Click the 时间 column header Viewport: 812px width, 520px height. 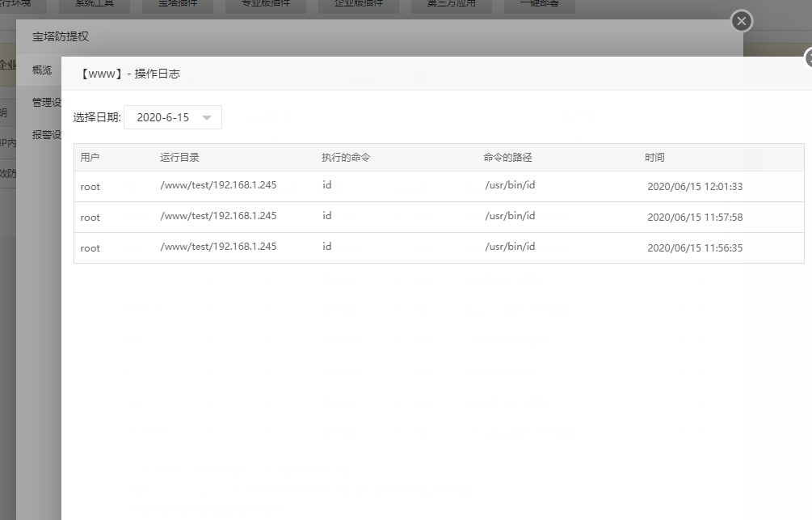654,158
